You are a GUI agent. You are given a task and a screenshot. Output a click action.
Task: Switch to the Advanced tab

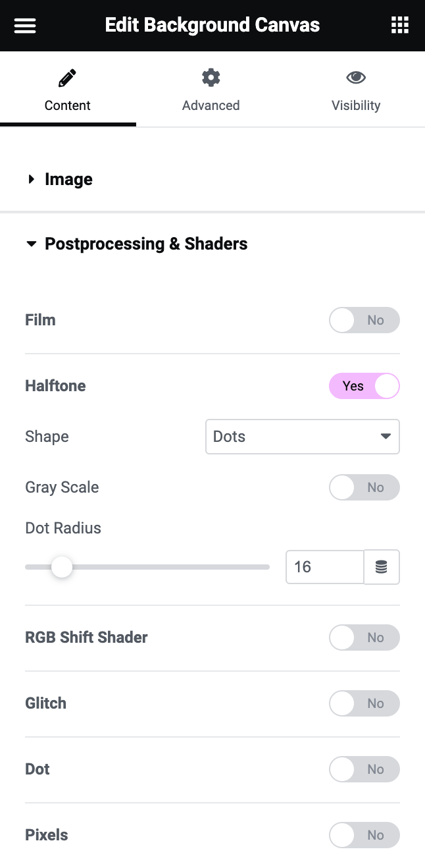pyautogui.click(x=211, y=105)
